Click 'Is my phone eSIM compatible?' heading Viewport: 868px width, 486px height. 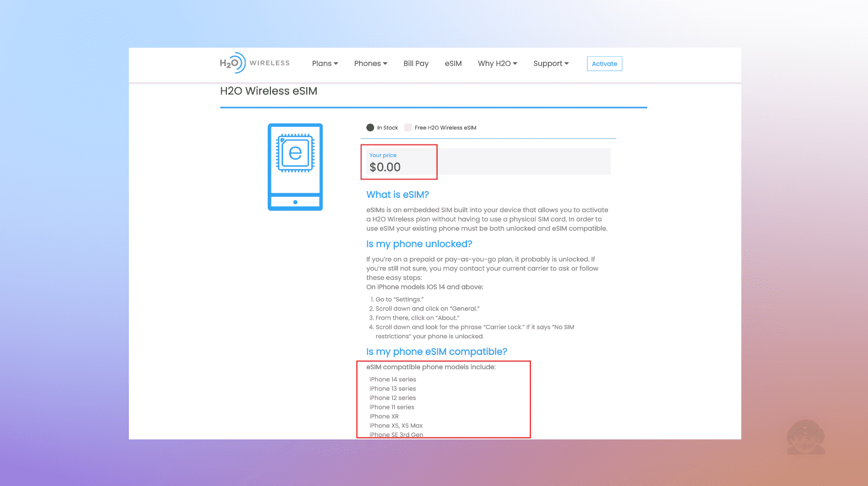437,352
